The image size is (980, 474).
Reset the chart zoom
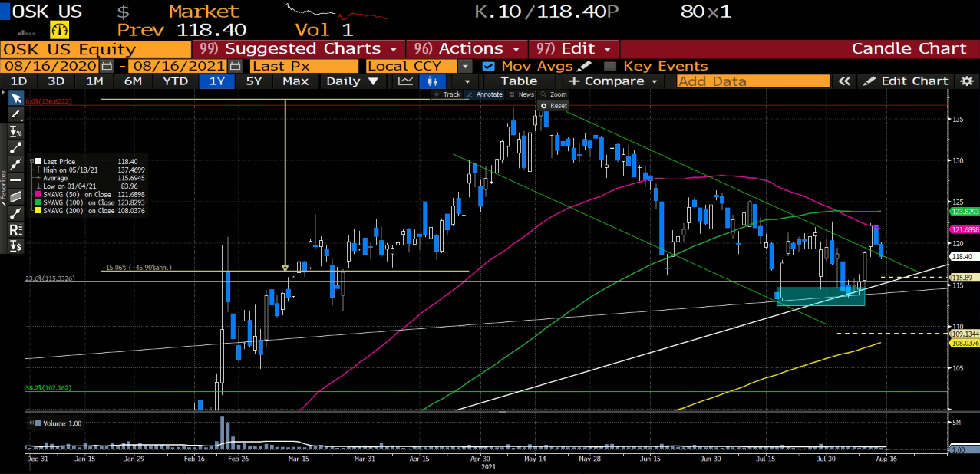point(553,106)
